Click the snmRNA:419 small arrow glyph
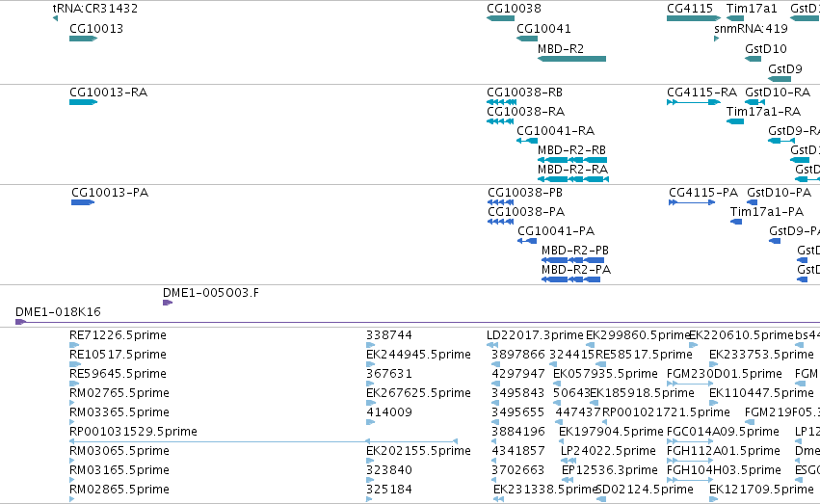 click(x=717, y=39)
